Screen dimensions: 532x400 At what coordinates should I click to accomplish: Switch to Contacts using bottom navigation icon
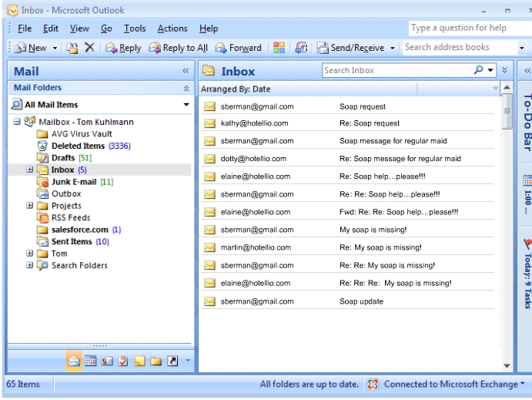(108, 361)
